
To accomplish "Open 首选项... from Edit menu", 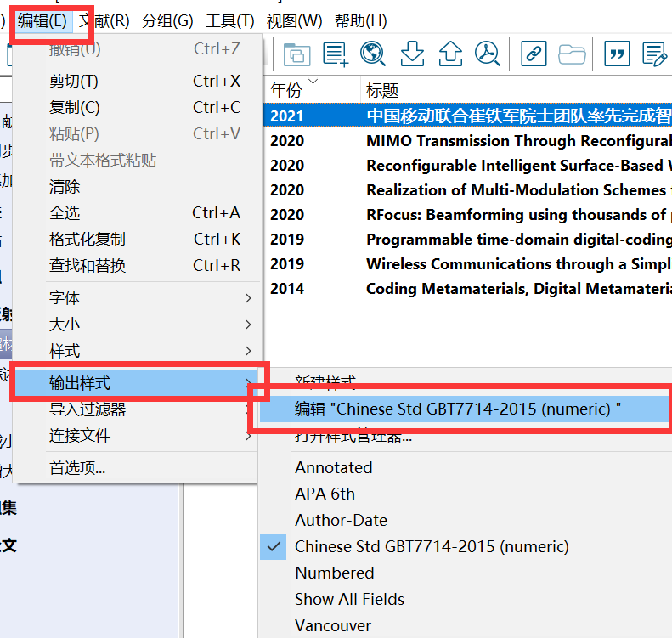I will (136, 468).
